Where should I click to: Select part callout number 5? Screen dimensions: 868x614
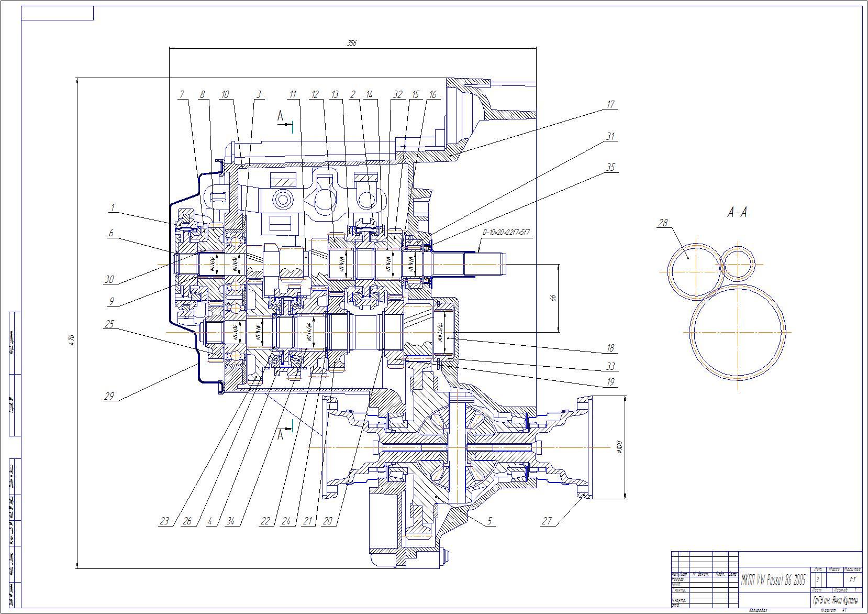(489, 521)
